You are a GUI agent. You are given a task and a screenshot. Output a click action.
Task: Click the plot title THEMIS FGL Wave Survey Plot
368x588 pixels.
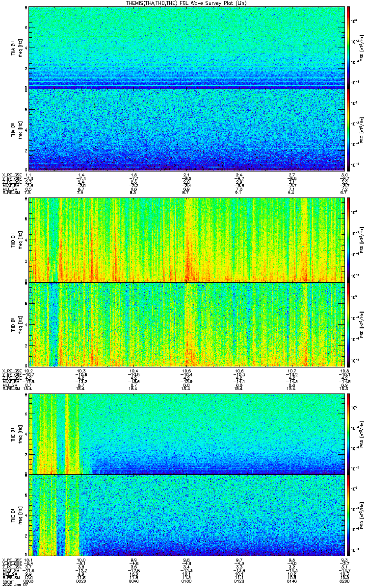(x=187, y=3)
